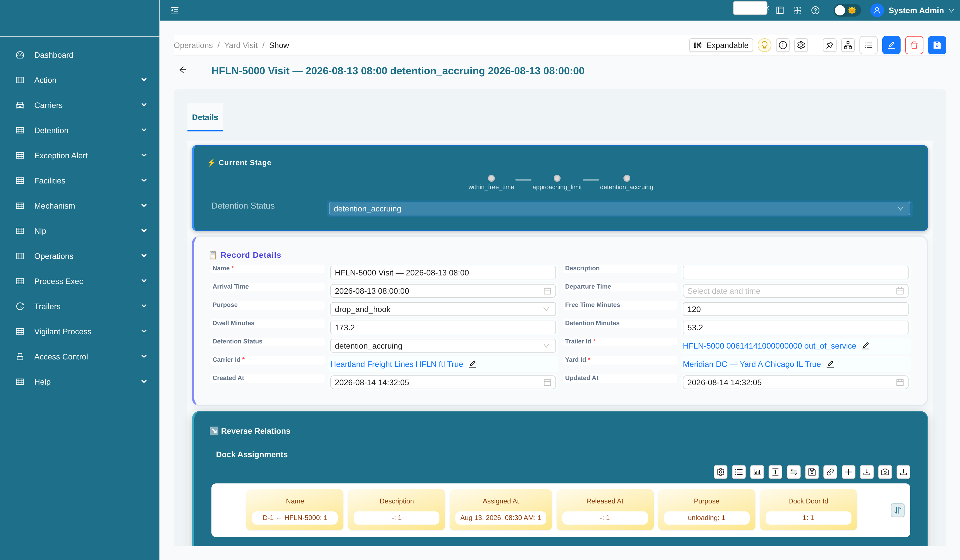Expand Action sidebar menu
The width and height of the screenshot is (960, 560).
(80, 80)
